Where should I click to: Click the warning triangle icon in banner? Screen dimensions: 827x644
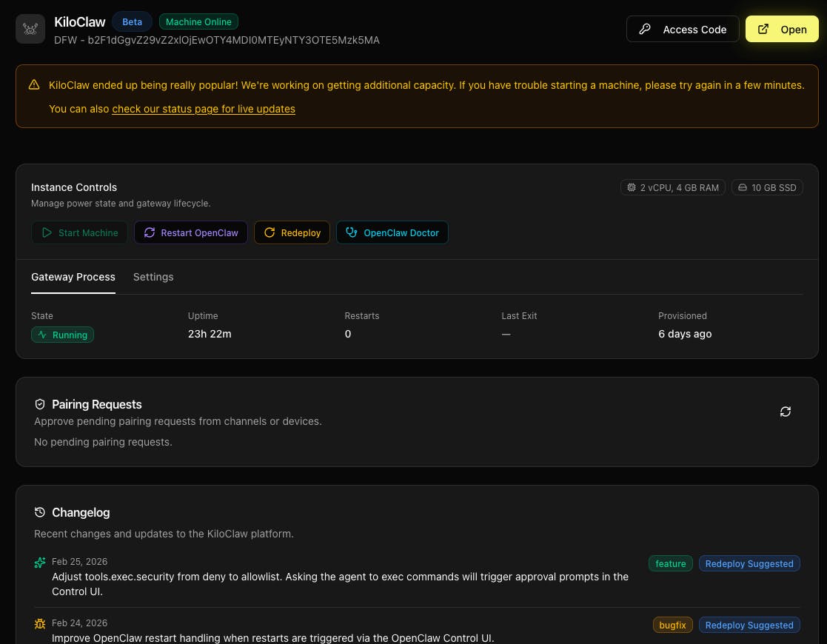point(34,85)
